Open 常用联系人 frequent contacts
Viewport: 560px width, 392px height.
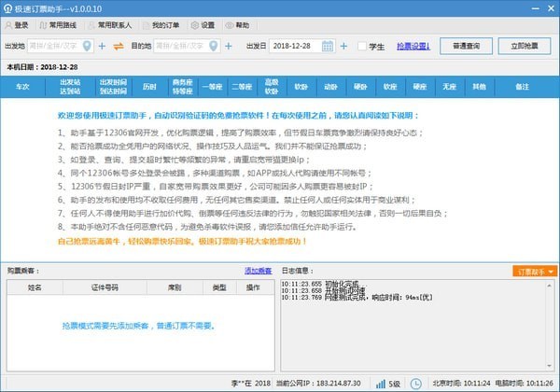tap(110, 25)
